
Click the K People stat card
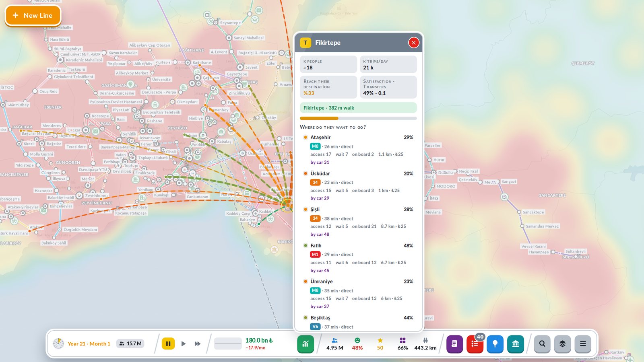tap(328, 64)
